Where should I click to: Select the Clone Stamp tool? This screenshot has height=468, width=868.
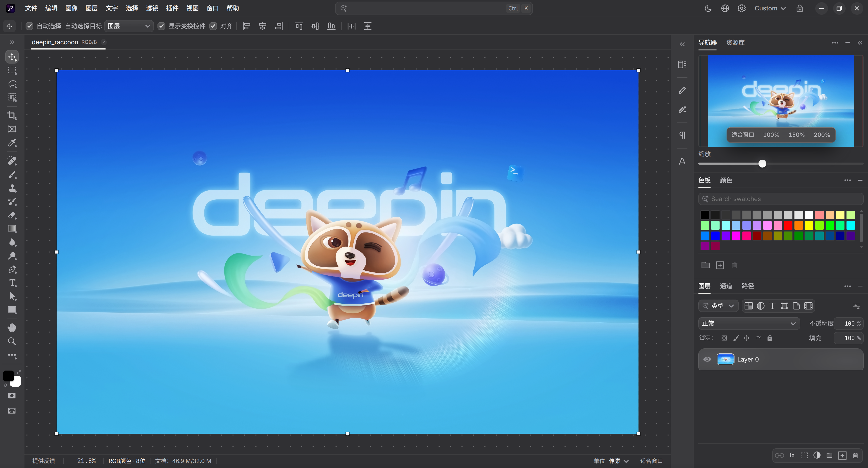pyautogui.click(x=12, y=188)
